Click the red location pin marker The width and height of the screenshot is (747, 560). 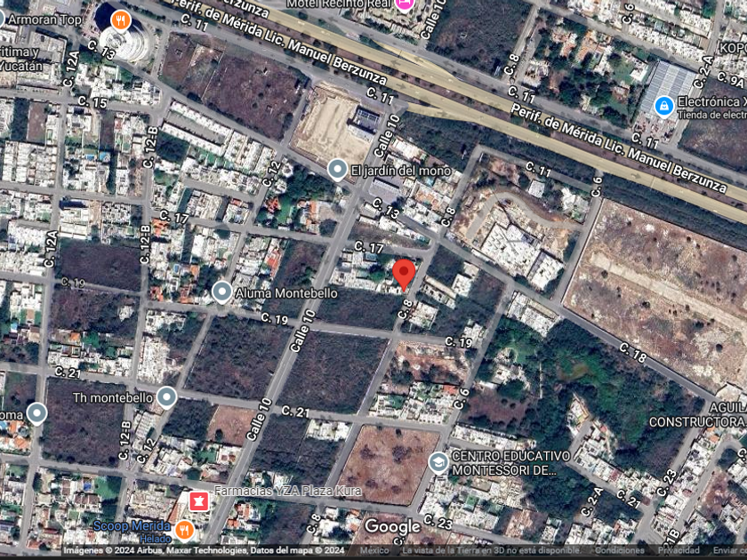[x=404, y=275]
